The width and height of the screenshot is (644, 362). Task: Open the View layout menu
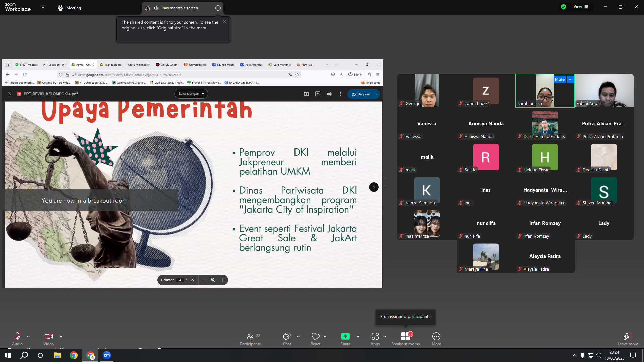pyautogui.click(x=581, y=7)
